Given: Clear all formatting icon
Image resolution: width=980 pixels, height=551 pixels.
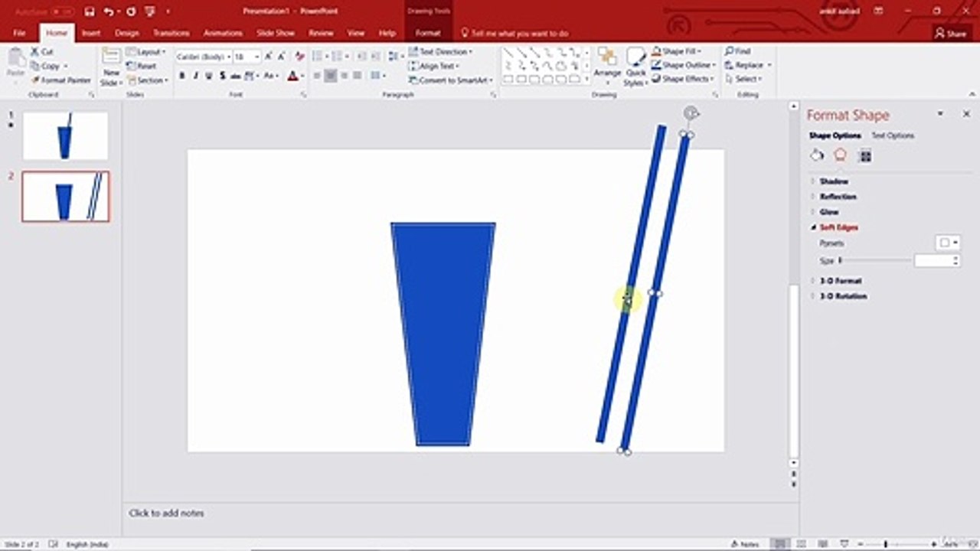Looking at the screenshot, I should tap(299, 57).
